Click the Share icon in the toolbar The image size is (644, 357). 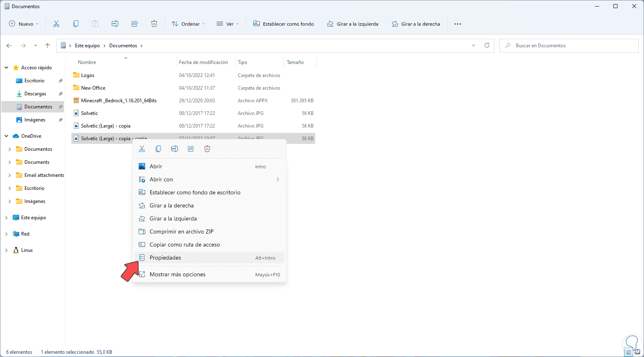(x=135, y=24)
